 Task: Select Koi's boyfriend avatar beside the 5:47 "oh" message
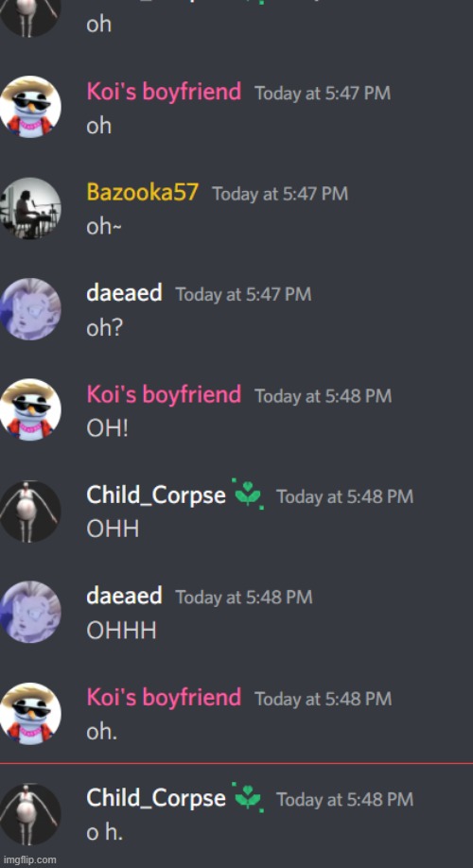[30, 108]
